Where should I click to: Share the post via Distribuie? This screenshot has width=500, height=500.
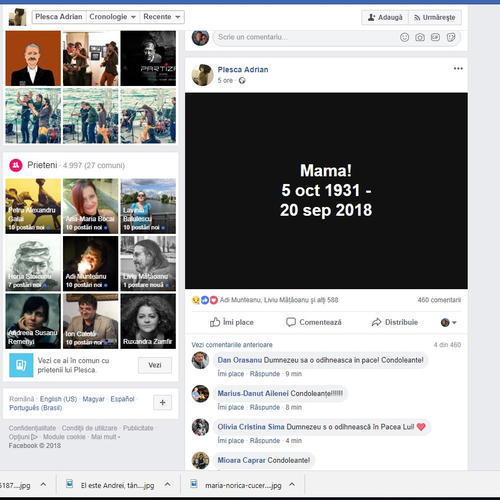(x=395, y=322)
